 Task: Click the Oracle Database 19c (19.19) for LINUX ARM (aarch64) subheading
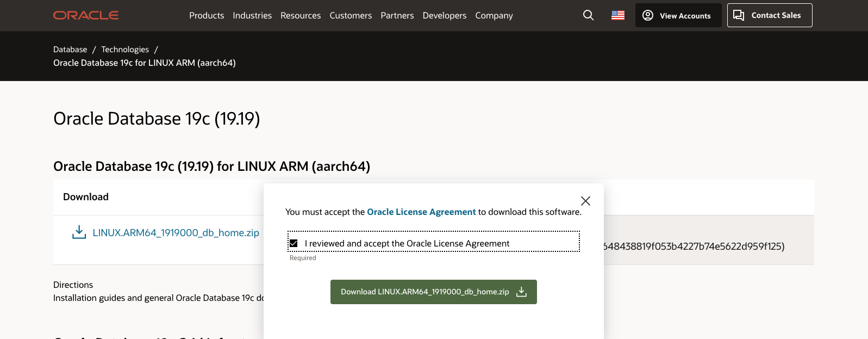[x=211, y=166]
